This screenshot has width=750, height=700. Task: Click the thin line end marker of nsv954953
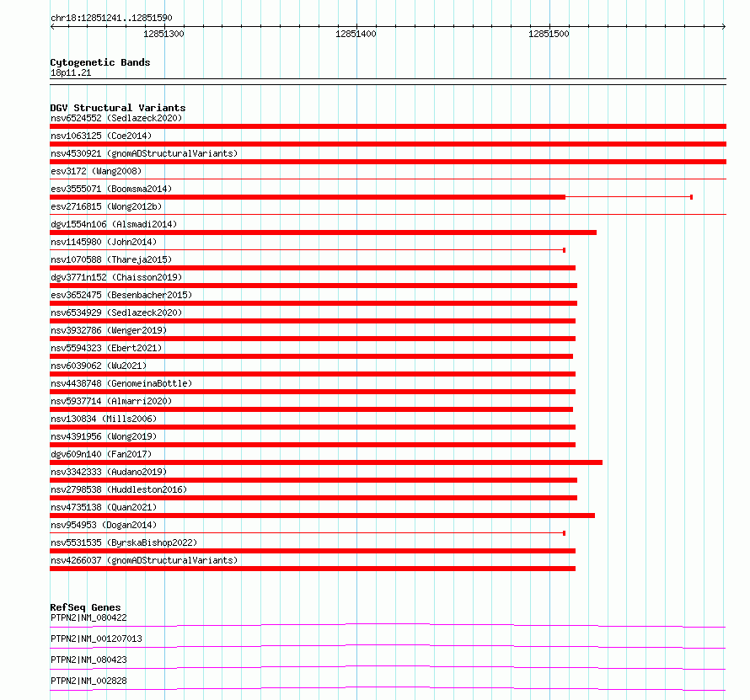pyautogui.click(x=565, y=533)
